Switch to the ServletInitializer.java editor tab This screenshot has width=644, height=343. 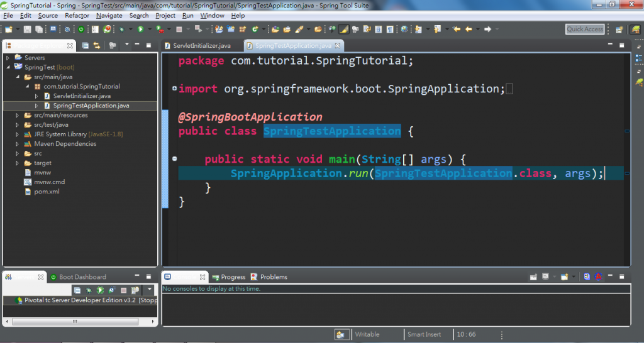point(202,45)
